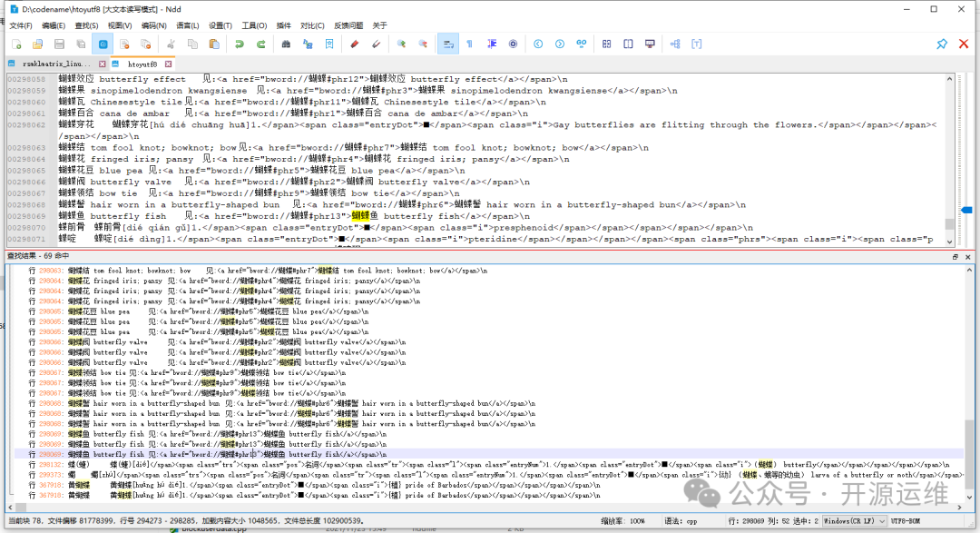Click the editor vertical scrollbar thumb
The height and width of the screenshot is (533, 980).
point(949,223)
